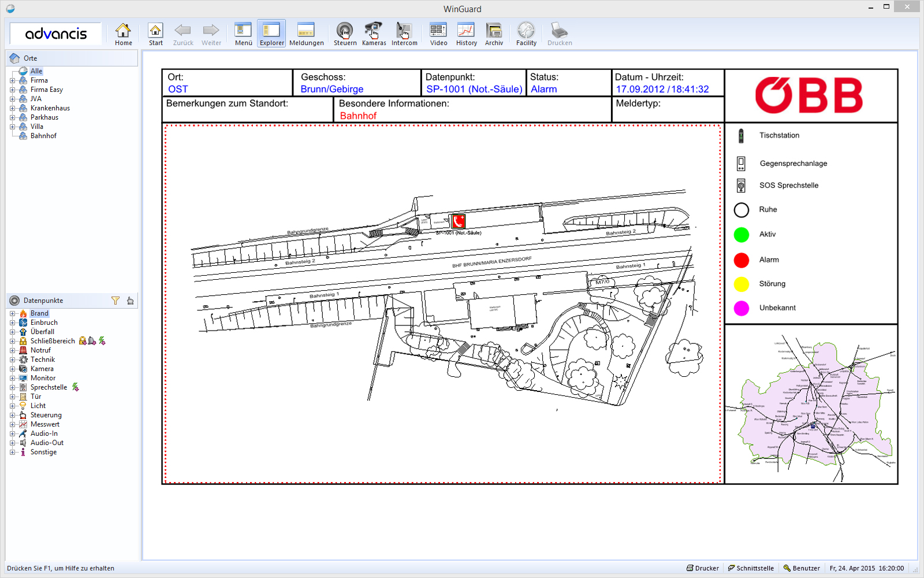Click the SOS Sprechstelle legend icon
Image resolution: width=924 pixels, height=578 pixels.
coord(741,186)
